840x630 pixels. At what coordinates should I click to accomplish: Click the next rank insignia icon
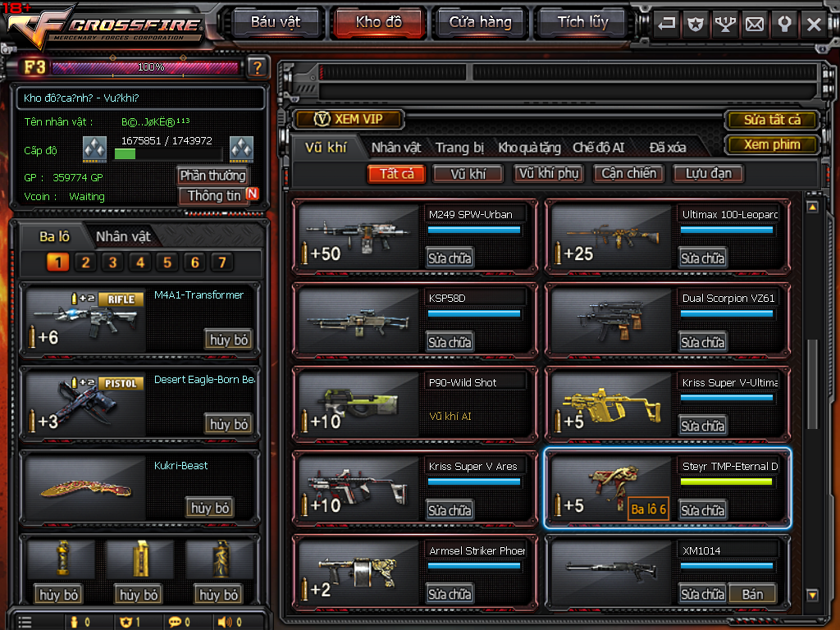(241, 149)
